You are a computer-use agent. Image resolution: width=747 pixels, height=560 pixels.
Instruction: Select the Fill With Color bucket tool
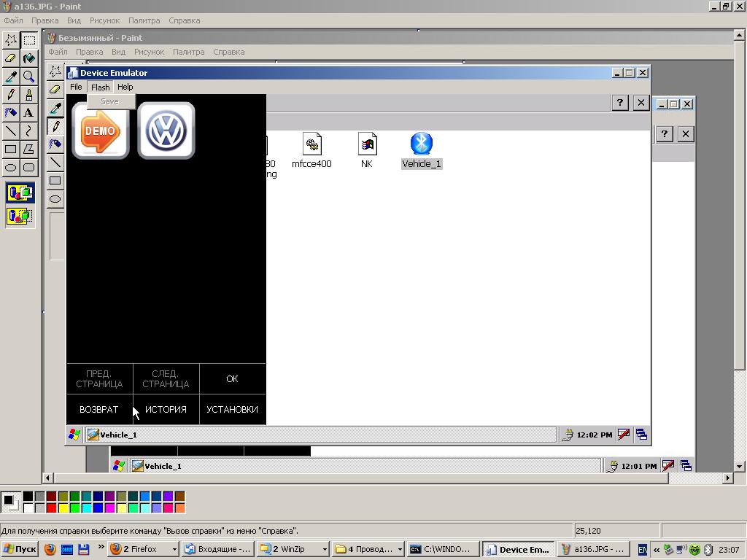click(x=28, y=58)
